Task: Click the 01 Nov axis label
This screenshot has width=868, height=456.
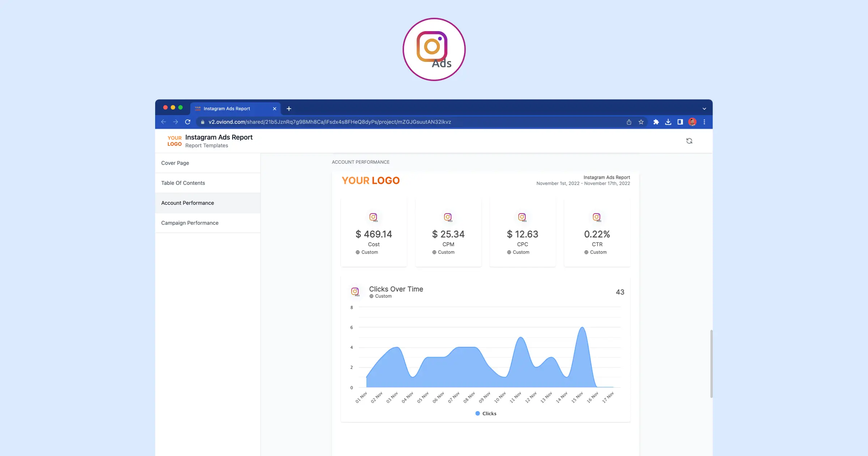Action: 361,397
